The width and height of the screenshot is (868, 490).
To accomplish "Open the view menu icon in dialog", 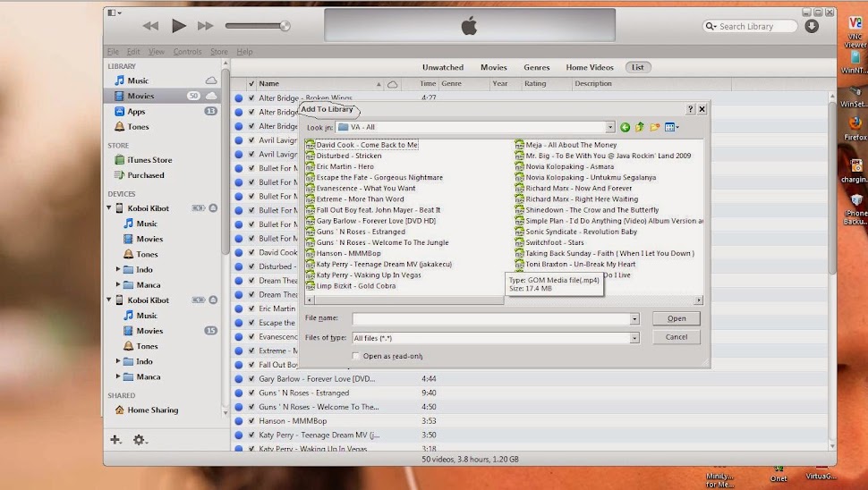I will [x=671, y=127].
